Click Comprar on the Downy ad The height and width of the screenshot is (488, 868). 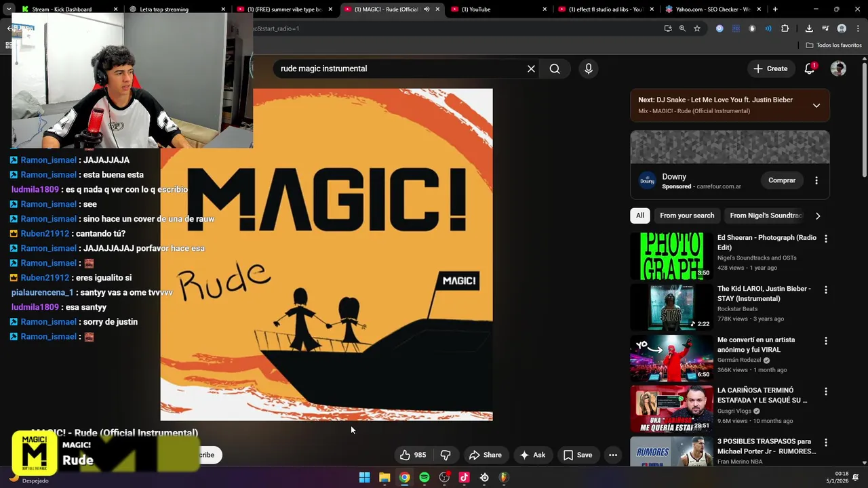tap(782, 180)
